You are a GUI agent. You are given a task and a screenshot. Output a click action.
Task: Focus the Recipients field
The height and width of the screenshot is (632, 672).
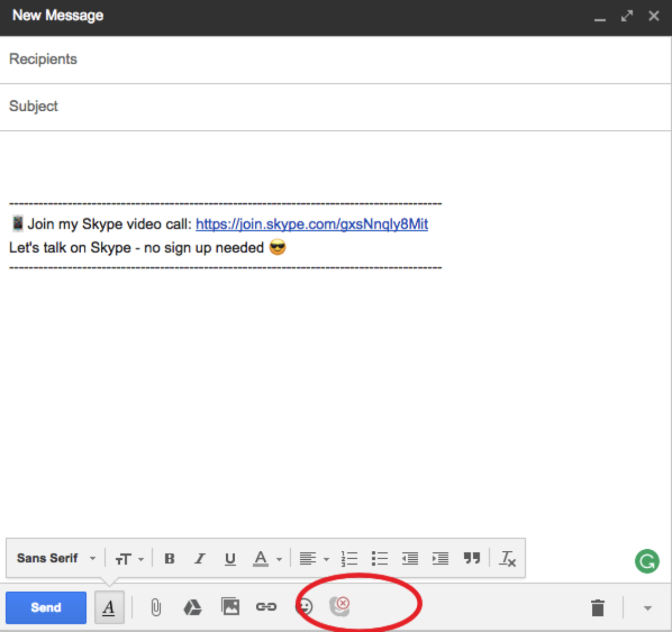336,60
